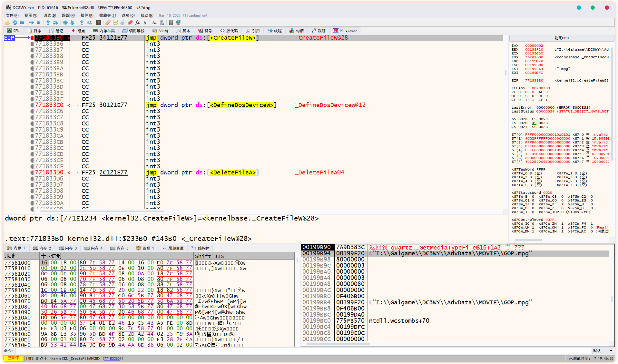Click the Step Into icon
The width and height of the screenshot is (618, 364).
pos(48,23)
